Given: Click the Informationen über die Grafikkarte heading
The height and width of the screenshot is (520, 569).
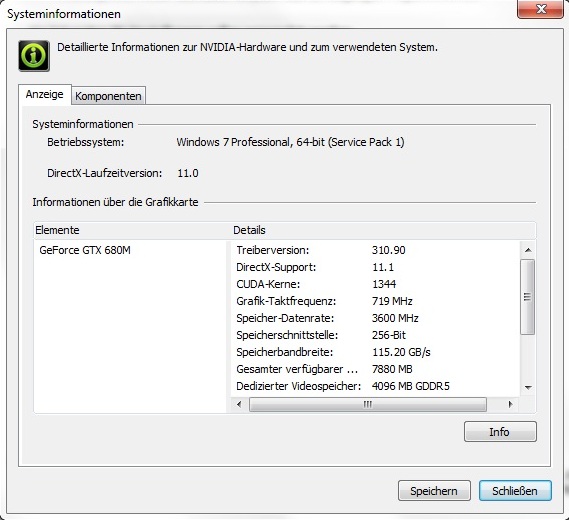Looking at the screenshot, I should pyautogui.click(x=115, y=202).
